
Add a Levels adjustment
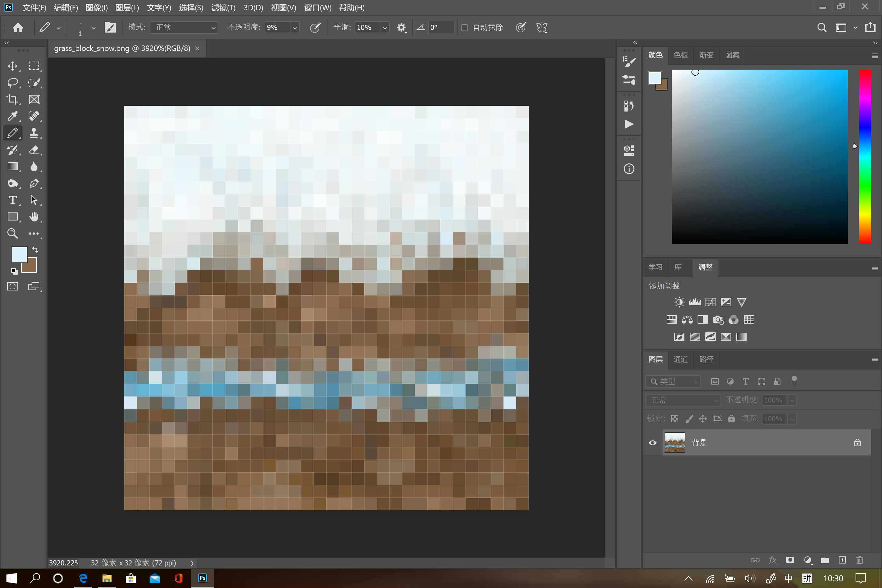(694, 302)
